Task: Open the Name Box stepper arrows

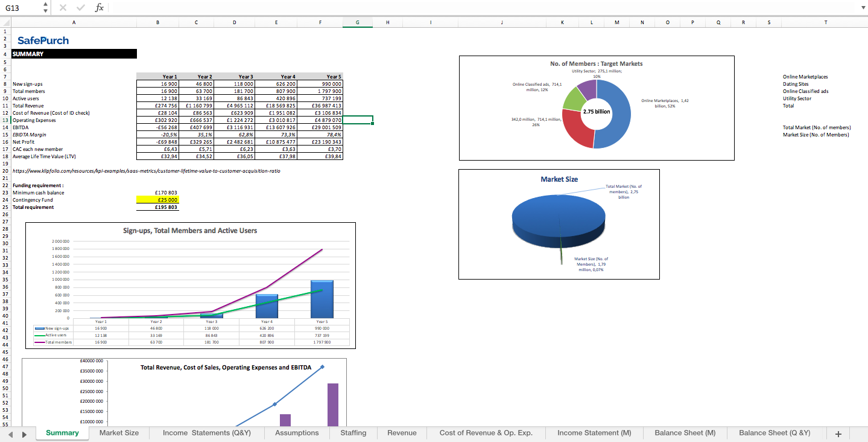Action: pyautogui.click(x=46, y=8)
